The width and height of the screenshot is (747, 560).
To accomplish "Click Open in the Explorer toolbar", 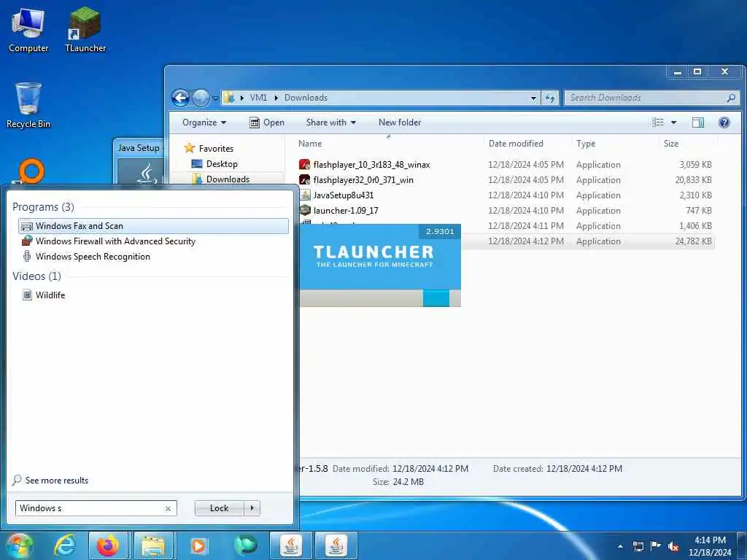I will click(x=267, y=122).
